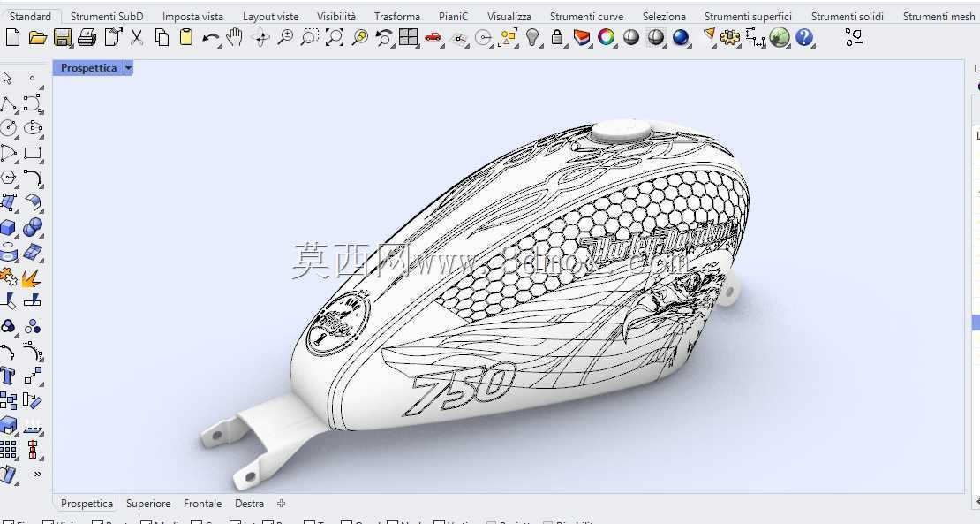Select the Polygon tool
Viewport: 980px width, 524px height.
[x=8, y=178]
